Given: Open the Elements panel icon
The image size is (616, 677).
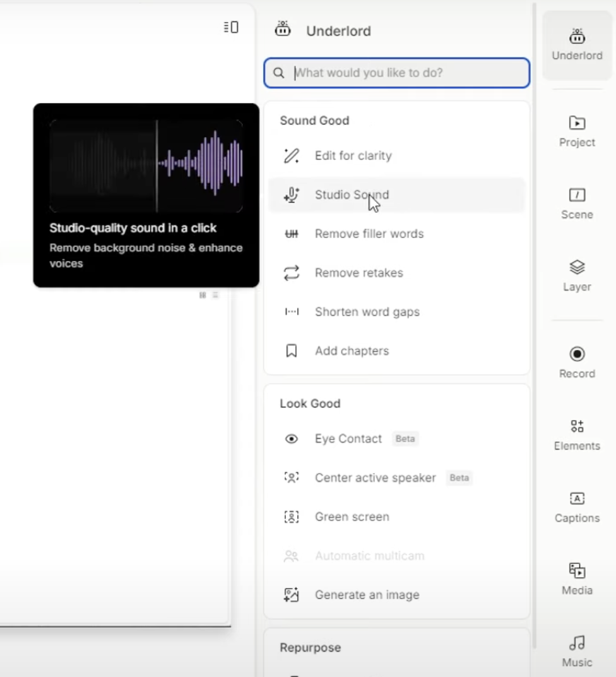Looking at the screenshot, I should tap(577, 426).
